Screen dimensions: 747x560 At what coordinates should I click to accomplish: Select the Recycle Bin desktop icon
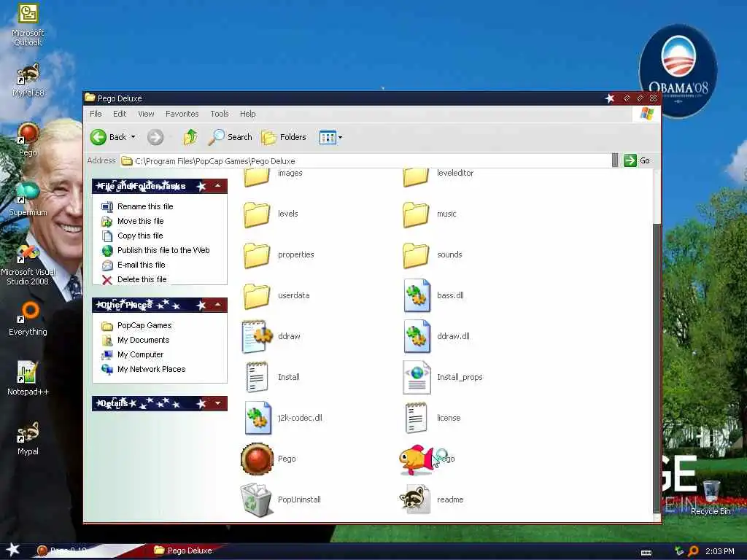[711, 497]
